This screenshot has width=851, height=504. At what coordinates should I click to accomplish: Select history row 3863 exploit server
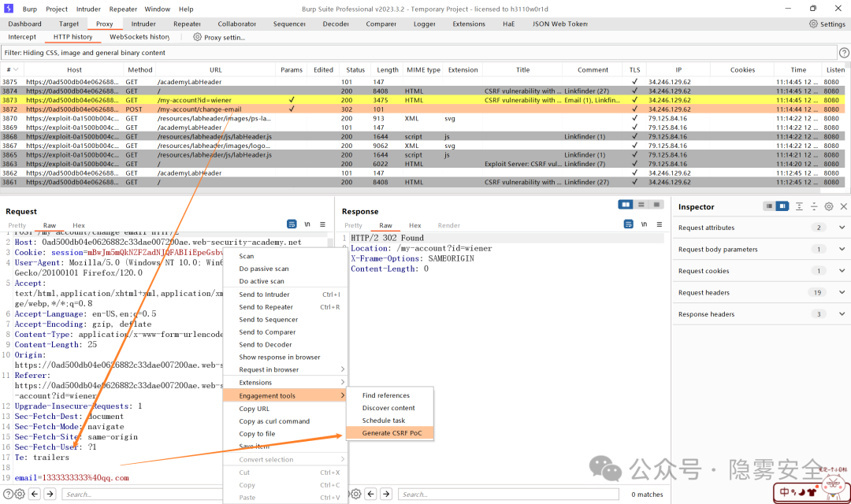(x=423, y=164)
